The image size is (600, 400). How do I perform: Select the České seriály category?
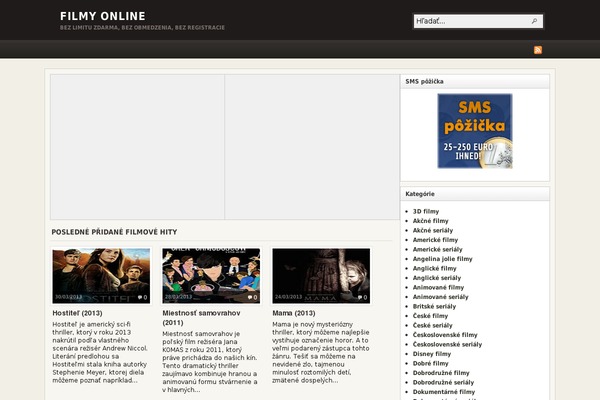tap(433, 325)
